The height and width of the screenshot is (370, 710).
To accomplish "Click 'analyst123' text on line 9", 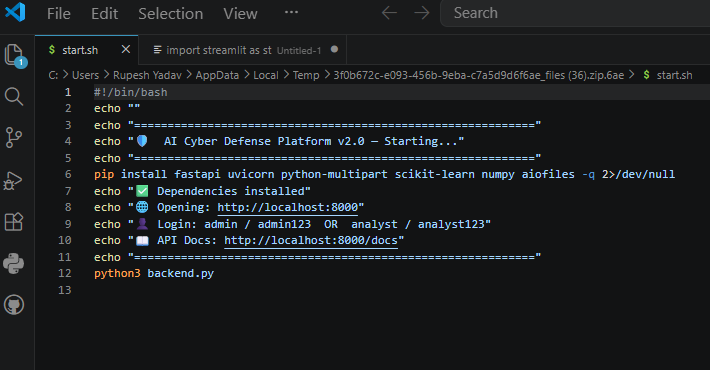I will tap(451, 224).
